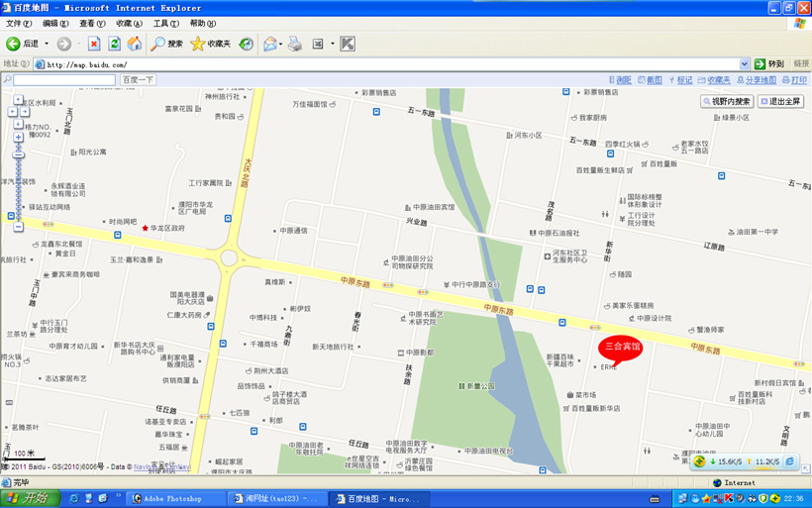Launch Internet Explorer from quick launch
The image size is (812, 508).
[74, 498]
